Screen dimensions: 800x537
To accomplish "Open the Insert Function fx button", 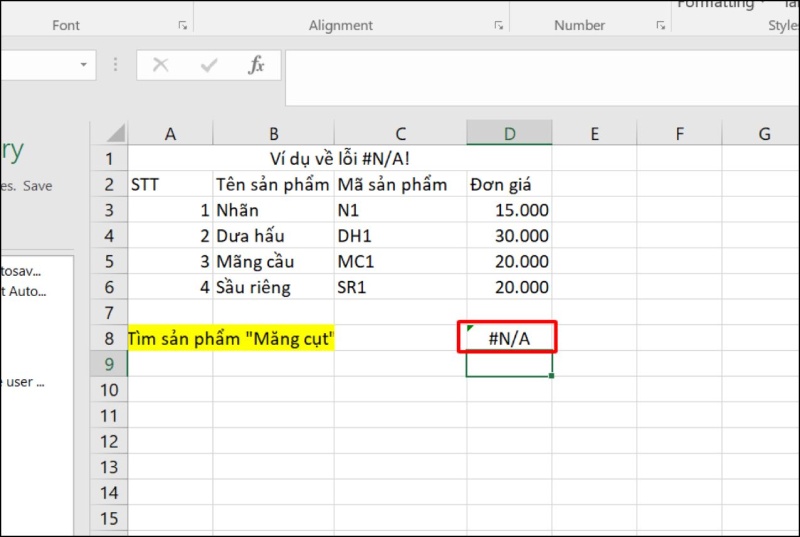I will tap(256, 65).
